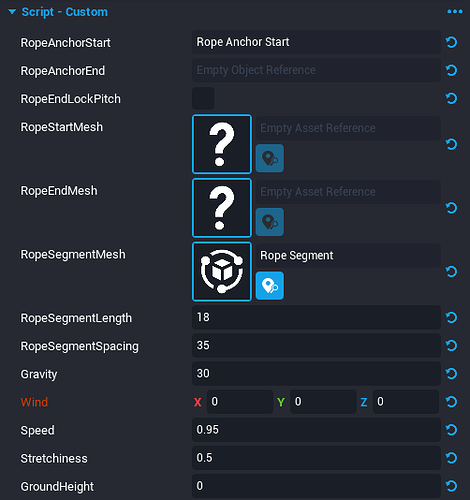The width and height of the screenshot is (470, 500).
Task: Click the RopeEndMesh find-asset icon
Action: click(270, 222)
